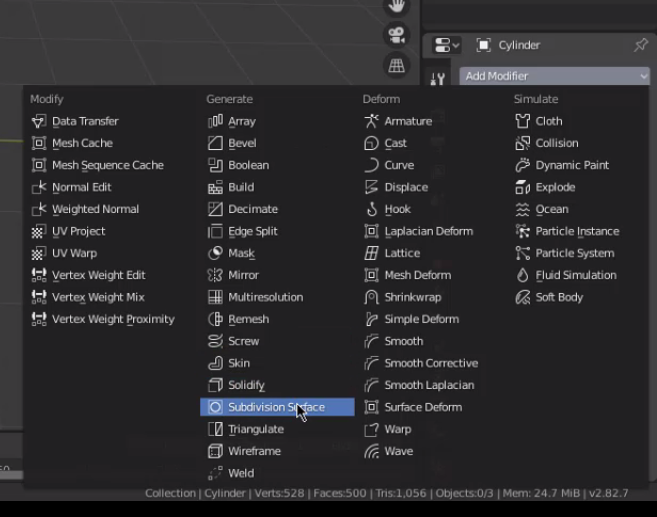This screenshot has height=517, width=657.
Task: Click the Cylinder object icon in header
Action: coord(484,45)
